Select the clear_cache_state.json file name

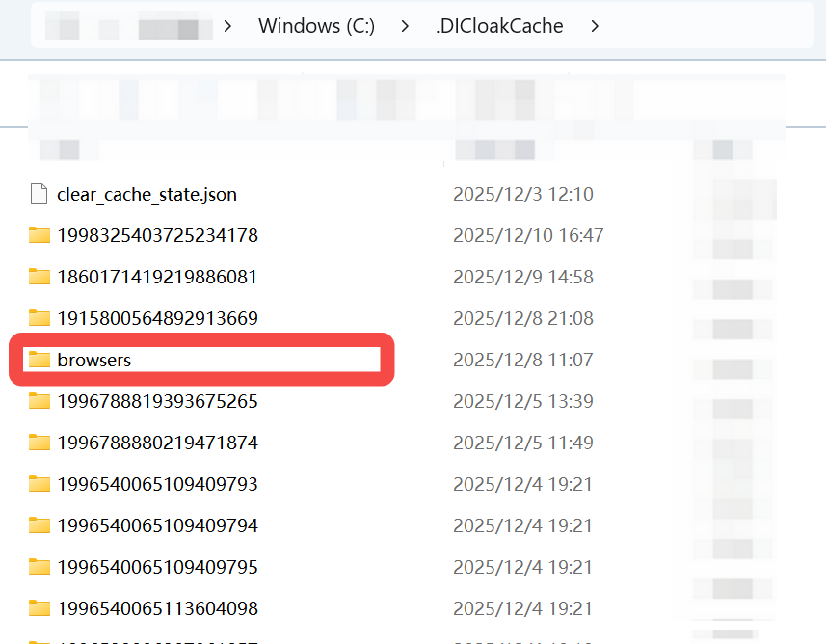(147, 194)
